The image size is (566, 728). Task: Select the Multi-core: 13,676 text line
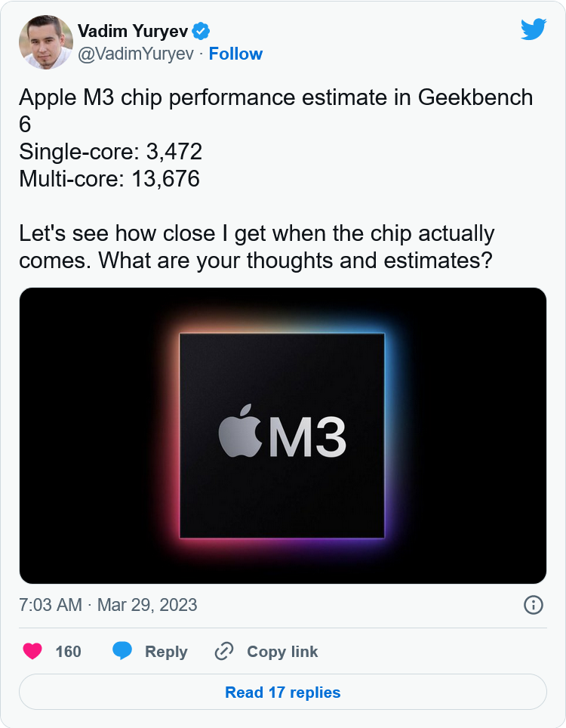(x=109, y=179)
